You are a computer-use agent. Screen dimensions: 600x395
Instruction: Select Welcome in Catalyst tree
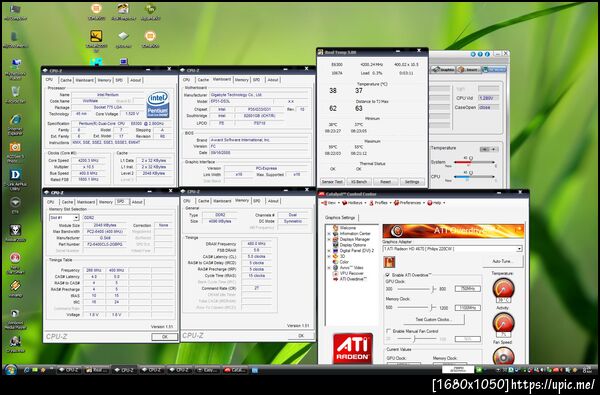[347, 228]
